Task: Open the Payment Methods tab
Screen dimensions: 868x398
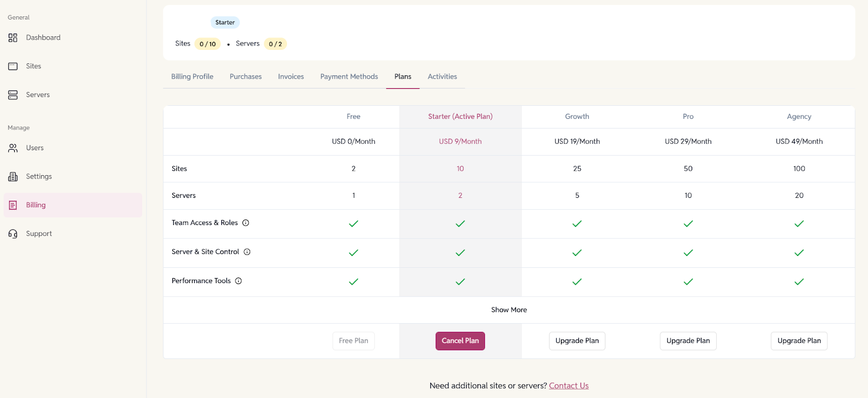Action: click(349, 76)
